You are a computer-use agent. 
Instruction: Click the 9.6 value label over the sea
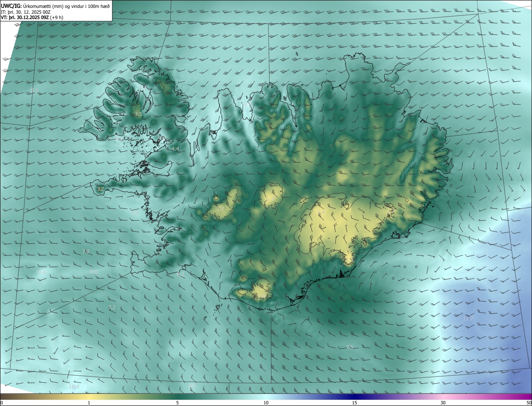click(42, 272)
